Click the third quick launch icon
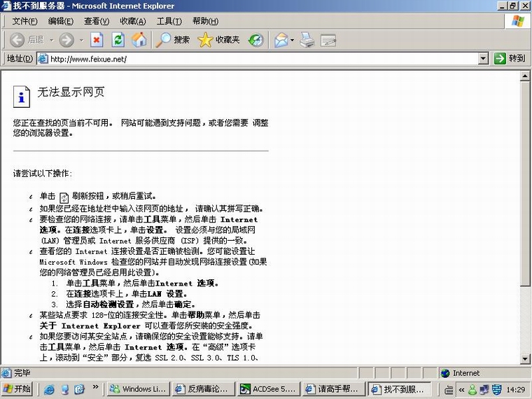 click(79, 389)
